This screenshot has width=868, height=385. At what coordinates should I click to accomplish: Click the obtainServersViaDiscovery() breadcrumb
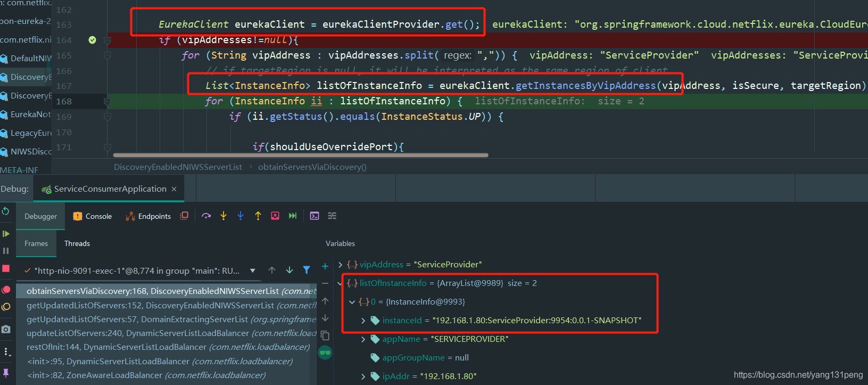pos(312,167)
